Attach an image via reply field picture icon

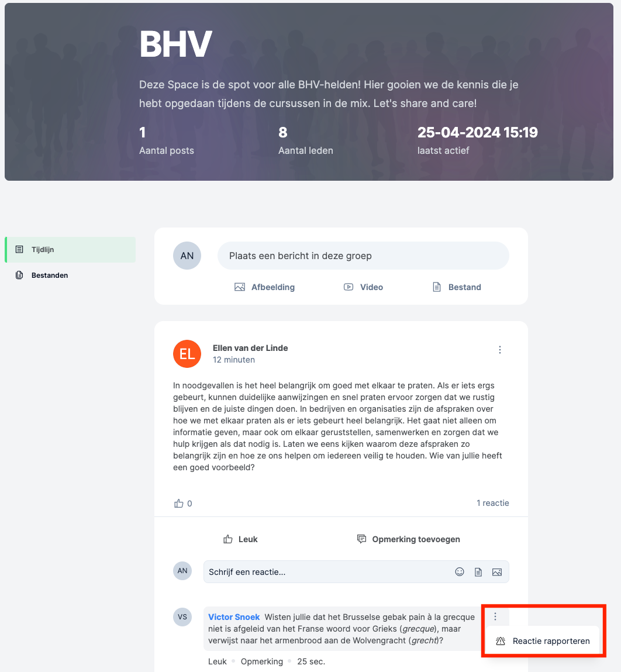coord(497,572)
